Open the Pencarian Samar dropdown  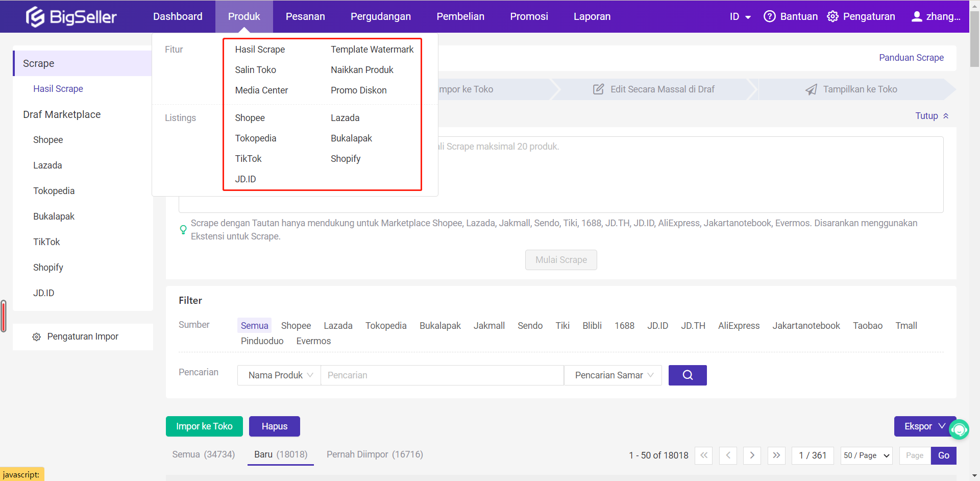(613, 375)
